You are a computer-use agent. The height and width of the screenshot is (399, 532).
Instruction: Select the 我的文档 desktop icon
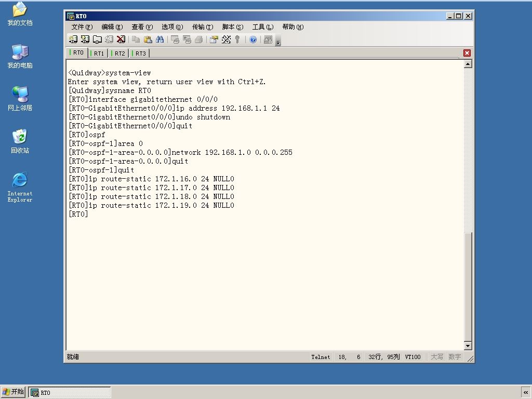point(20,14)
